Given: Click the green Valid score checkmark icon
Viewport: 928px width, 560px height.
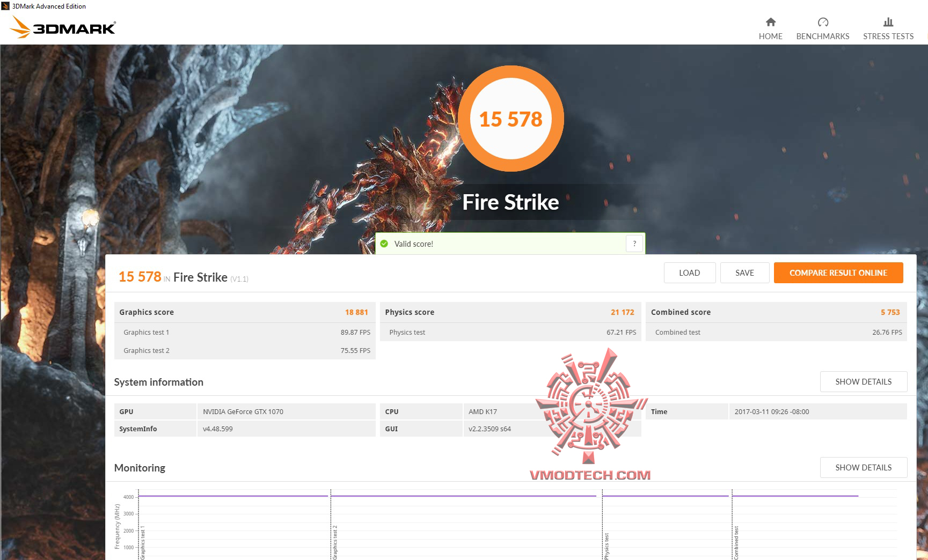Looking at the screenshot, I should click(384, 244).
